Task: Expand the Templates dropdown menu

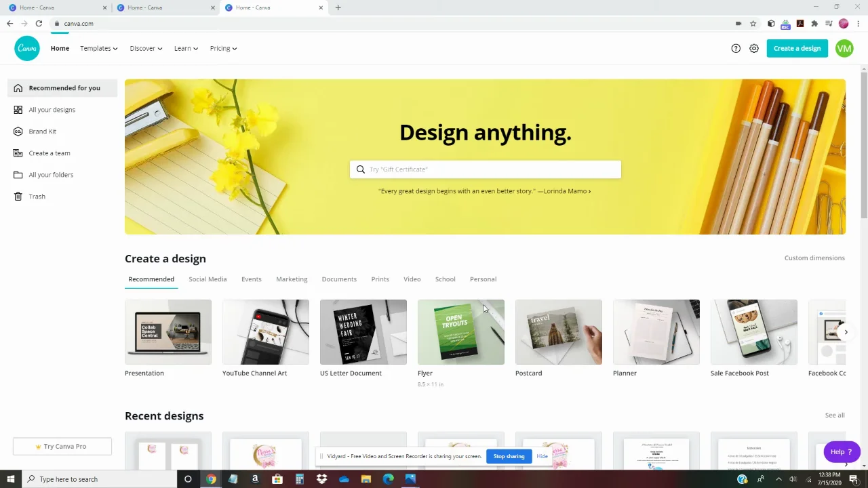Action: tap(99, 48)
